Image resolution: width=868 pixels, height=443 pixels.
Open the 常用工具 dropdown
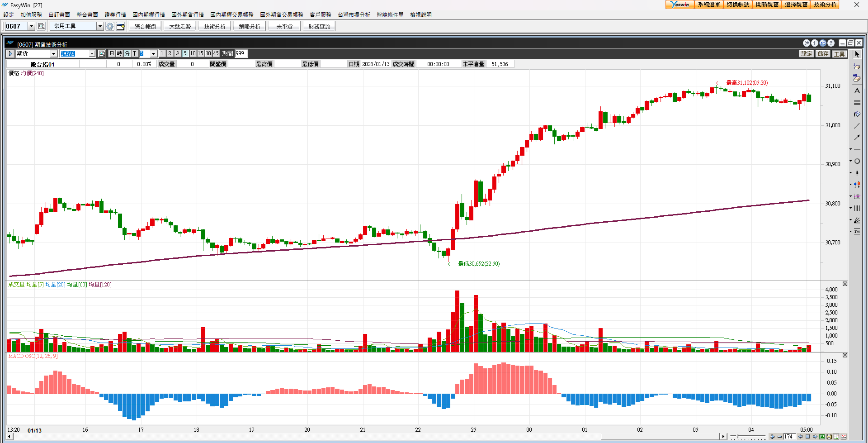[100, 26]
